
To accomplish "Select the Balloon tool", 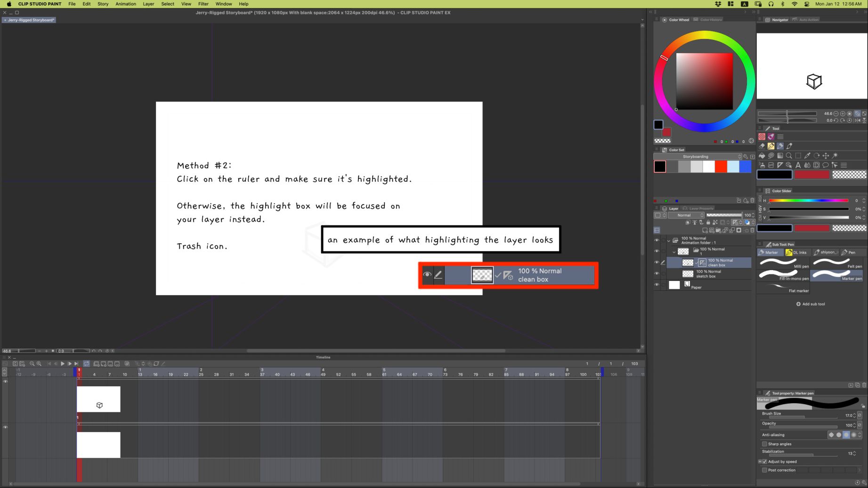I will (x=825, y=165).
